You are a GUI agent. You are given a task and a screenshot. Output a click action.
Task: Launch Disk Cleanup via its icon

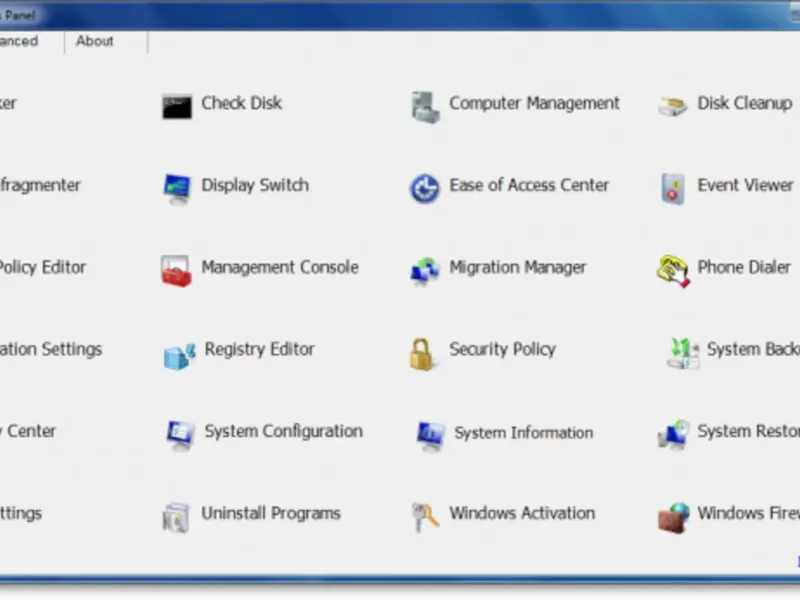pos(672,106)
